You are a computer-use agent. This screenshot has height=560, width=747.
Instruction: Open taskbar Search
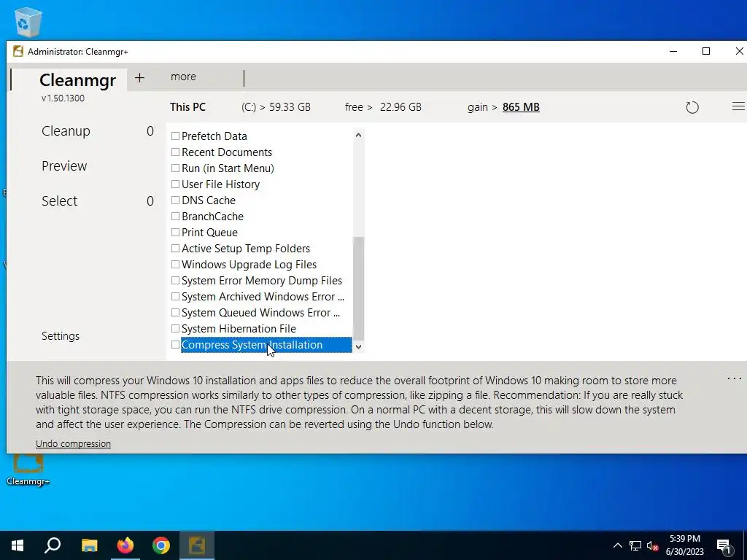click(x=53, y=545)
